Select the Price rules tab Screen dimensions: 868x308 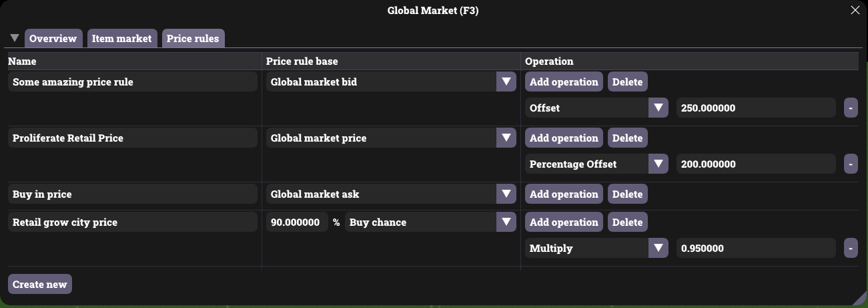coord(193,39)
